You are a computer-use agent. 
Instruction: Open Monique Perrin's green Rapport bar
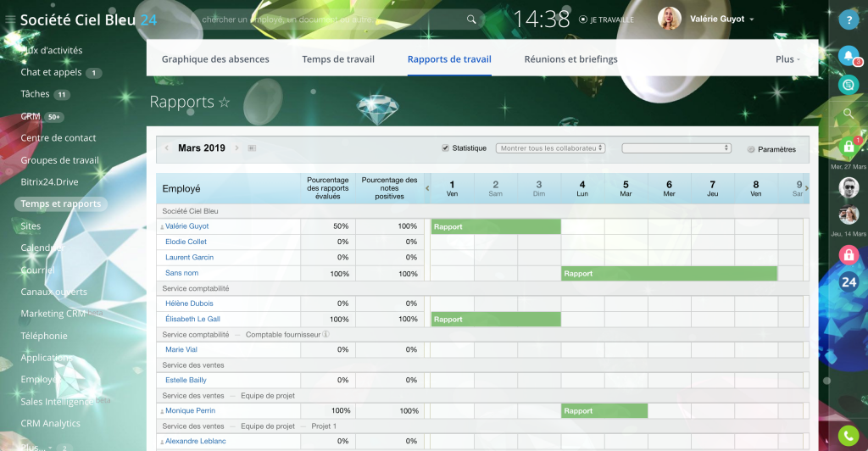coord(604,411)
